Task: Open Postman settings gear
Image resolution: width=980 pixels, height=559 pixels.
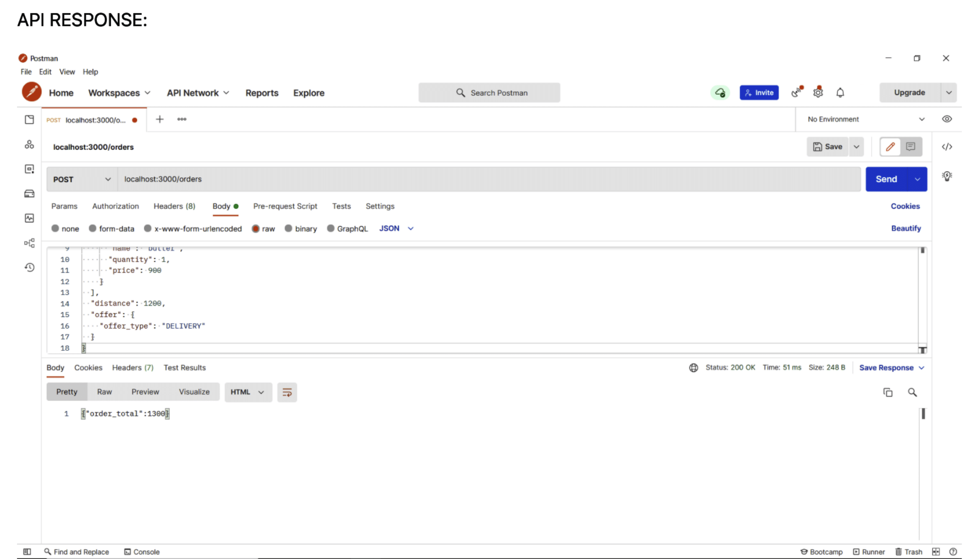Action: click(818, 92)
